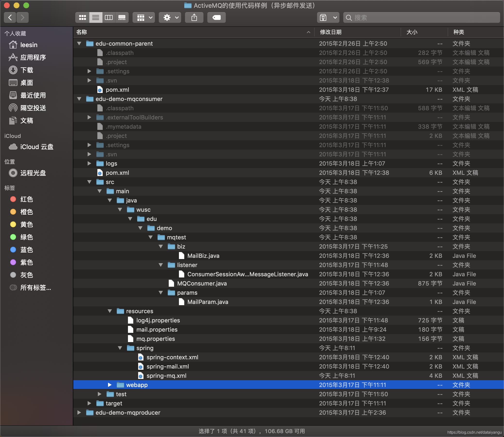Select the red (红色) tag
The height and width of the screenshot is (437, 504).
[26, 199]
